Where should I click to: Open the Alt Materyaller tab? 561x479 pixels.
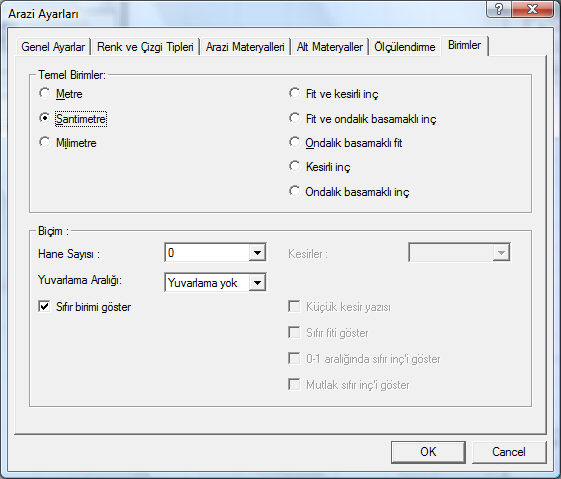[330, 47]
